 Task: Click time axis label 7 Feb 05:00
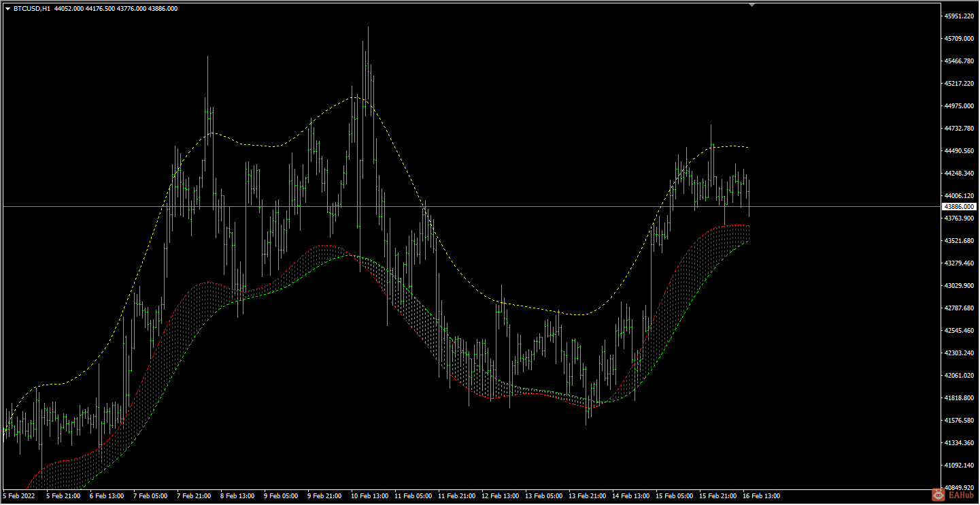coord(150,496)
